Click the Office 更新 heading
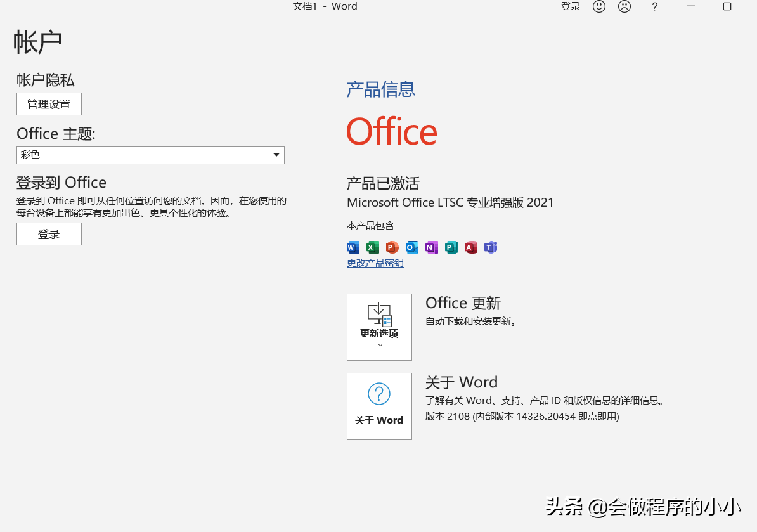 click(x=463, y=303)
